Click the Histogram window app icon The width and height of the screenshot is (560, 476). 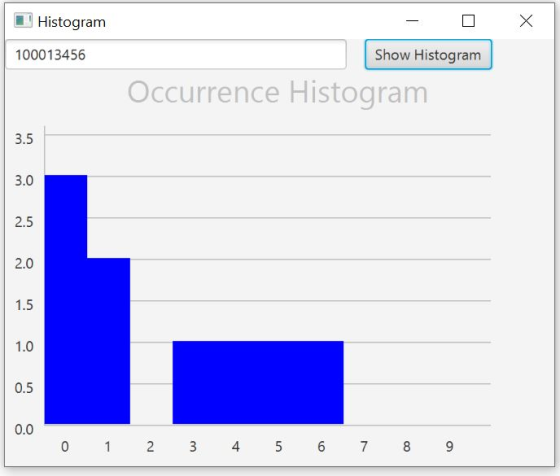[23, 20]
